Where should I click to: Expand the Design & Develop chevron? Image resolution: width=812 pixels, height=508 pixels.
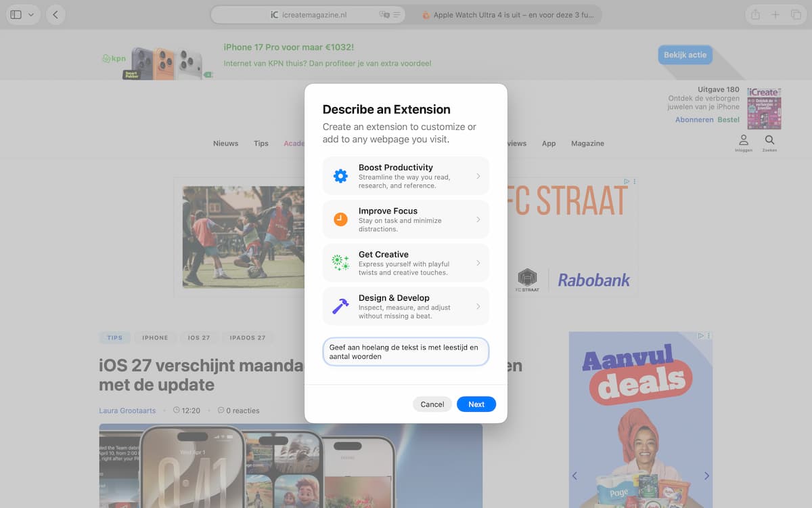point(478,306)
